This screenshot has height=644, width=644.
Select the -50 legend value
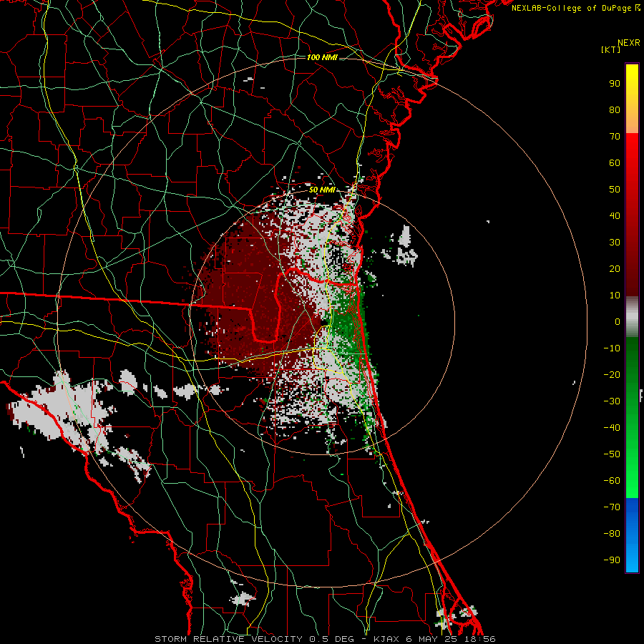click(612, 454)
